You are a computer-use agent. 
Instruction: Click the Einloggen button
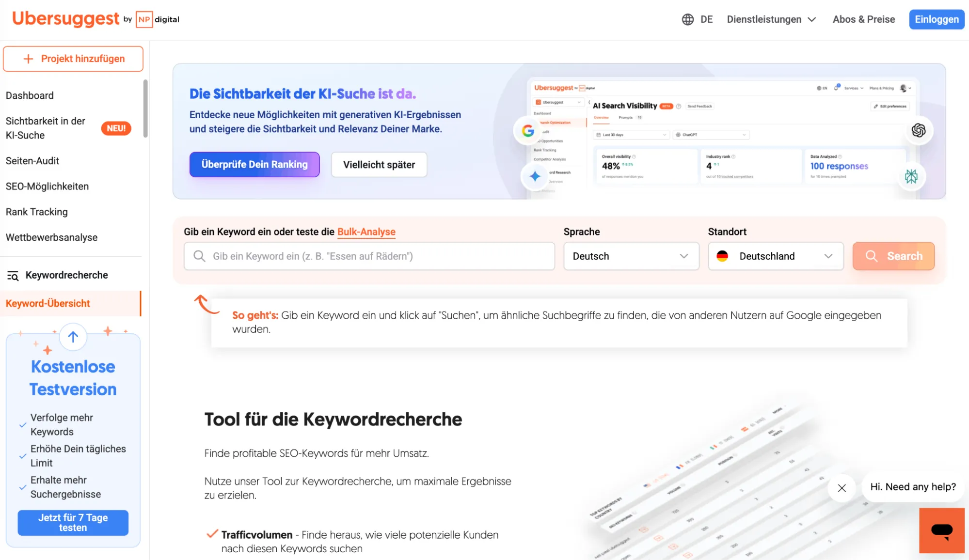(936, 19)
